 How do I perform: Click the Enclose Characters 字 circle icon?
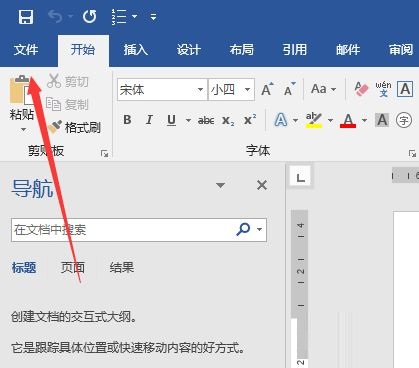point(404,120)
